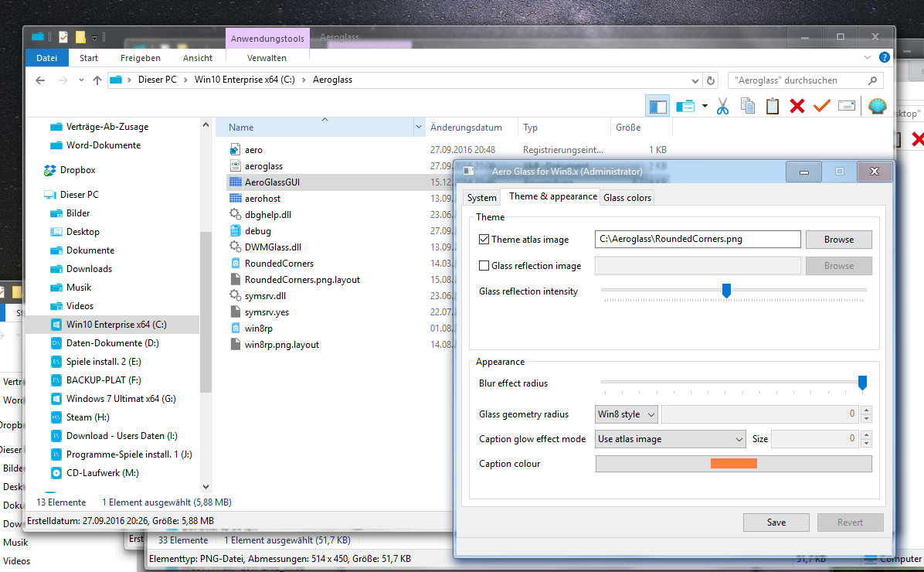Click the Copy documents icon
Viewport: 924px width, 572px height.
[747, 107]
